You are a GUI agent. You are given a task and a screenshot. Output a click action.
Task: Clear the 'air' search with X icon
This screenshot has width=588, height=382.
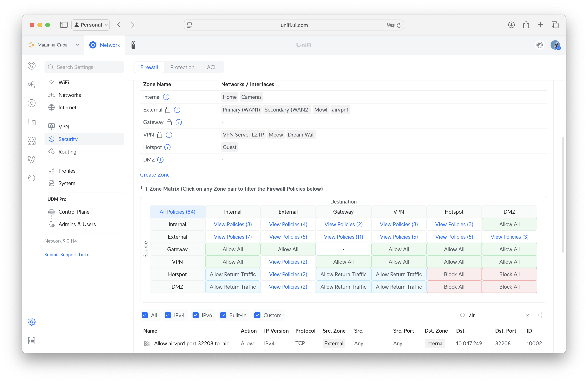tap(528, 315)
